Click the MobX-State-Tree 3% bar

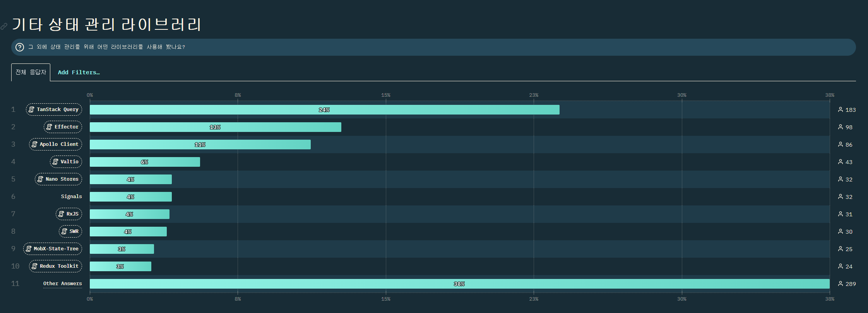click(x=122, y=249)
